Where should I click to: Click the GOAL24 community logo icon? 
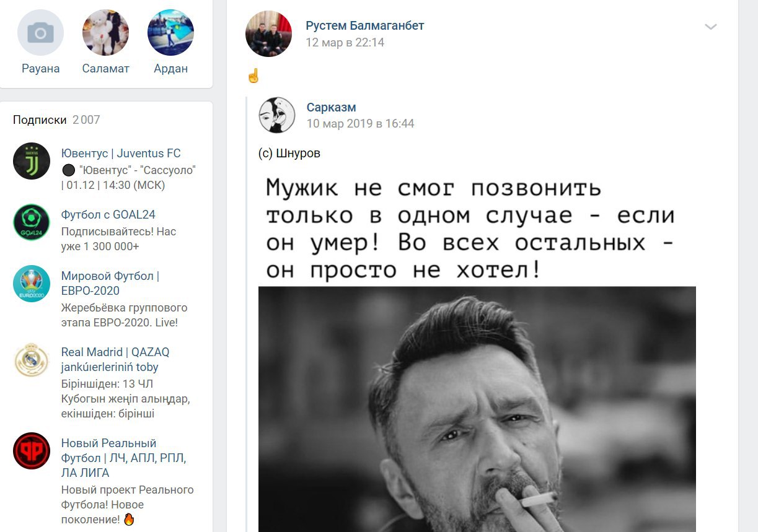(x=32, y=222)
